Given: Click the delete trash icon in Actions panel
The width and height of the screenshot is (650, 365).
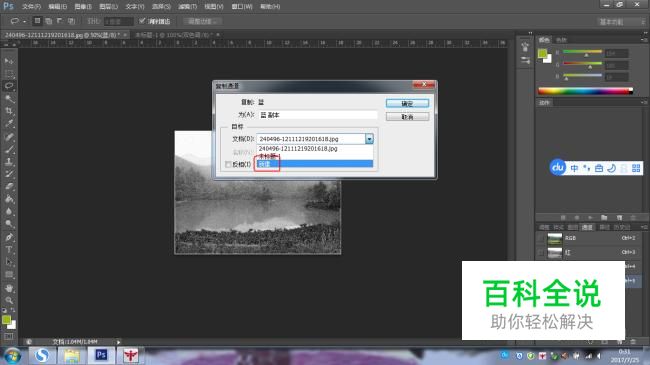Looking at the screenshot, I should point(633,218).
